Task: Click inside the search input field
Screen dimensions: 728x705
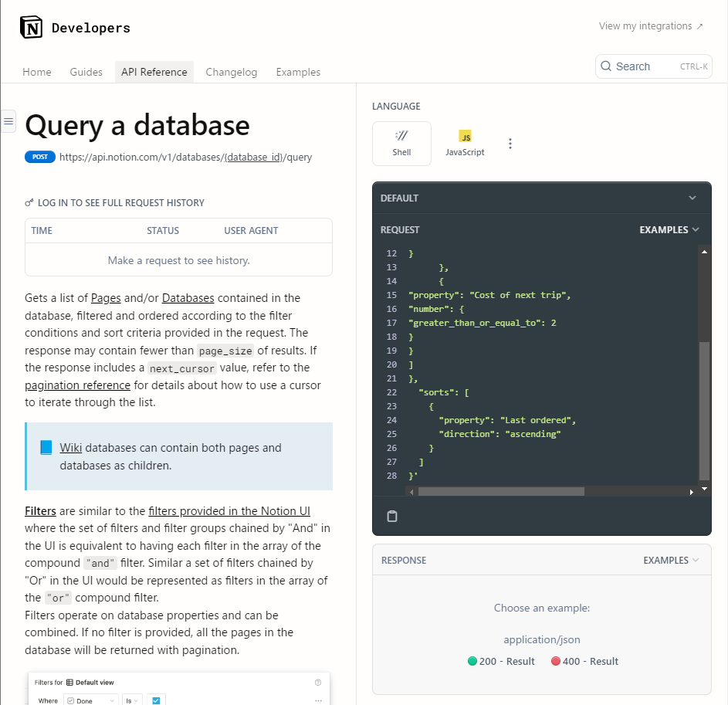Action: (x=652, y=66)
